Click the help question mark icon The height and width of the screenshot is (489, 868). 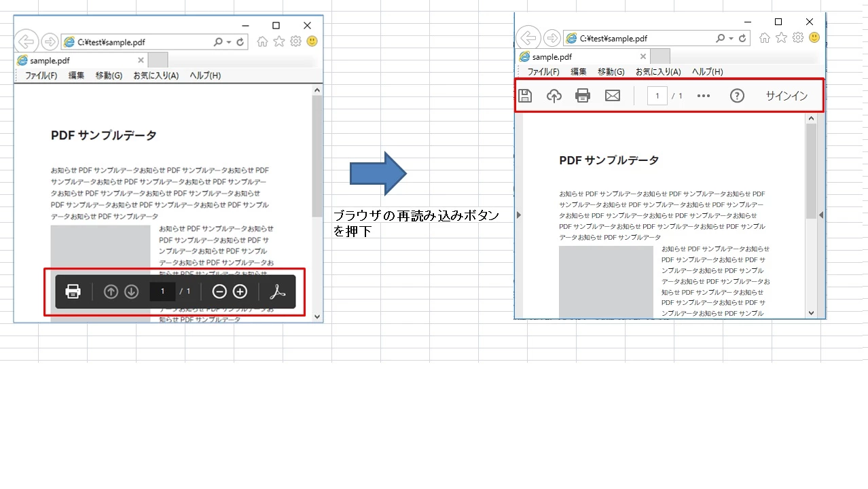(x=737, y=96)
